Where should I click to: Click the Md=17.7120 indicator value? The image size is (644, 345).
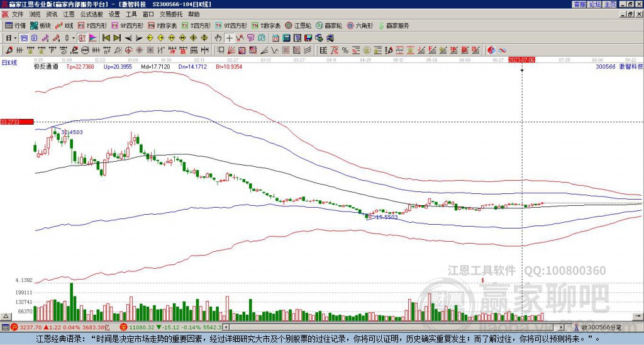point(156,66)
